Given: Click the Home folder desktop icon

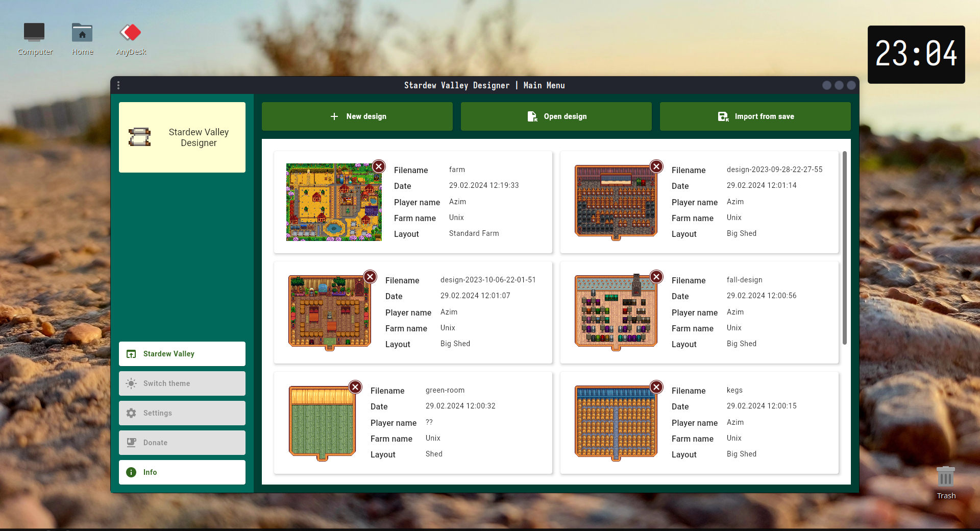Looking at the screenshot, I should (x=82, y=39).
